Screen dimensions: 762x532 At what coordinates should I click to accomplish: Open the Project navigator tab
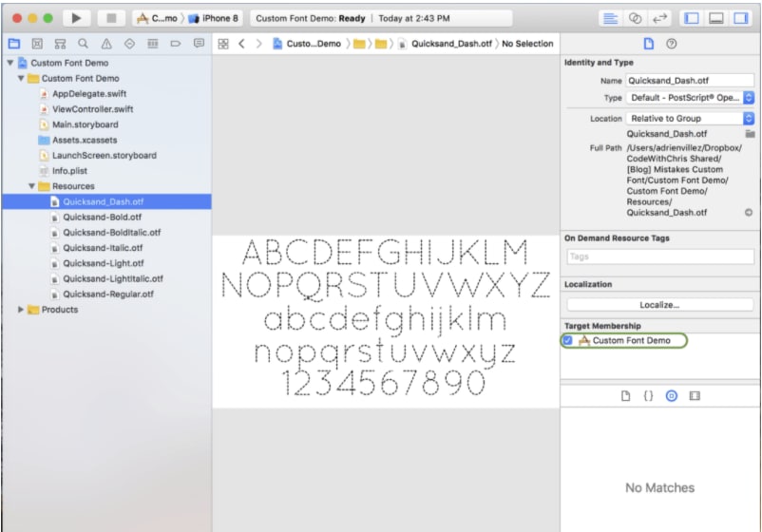[x=14, y=44]
